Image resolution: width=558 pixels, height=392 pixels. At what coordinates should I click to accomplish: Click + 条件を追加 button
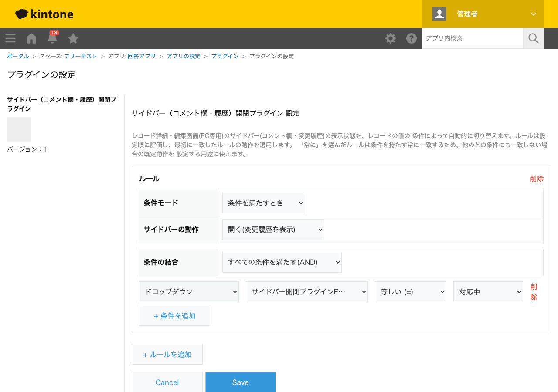point(174,315)
